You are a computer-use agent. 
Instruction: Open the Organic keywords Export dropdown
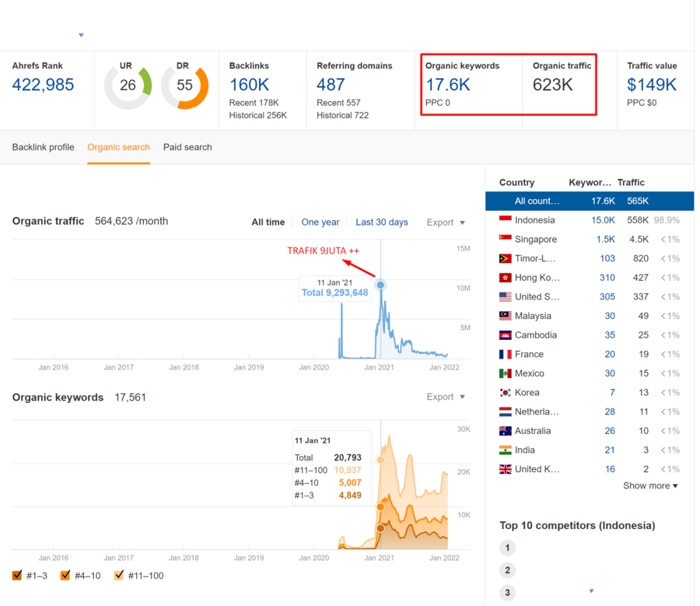pyautogui.click(x=446, y=397)
